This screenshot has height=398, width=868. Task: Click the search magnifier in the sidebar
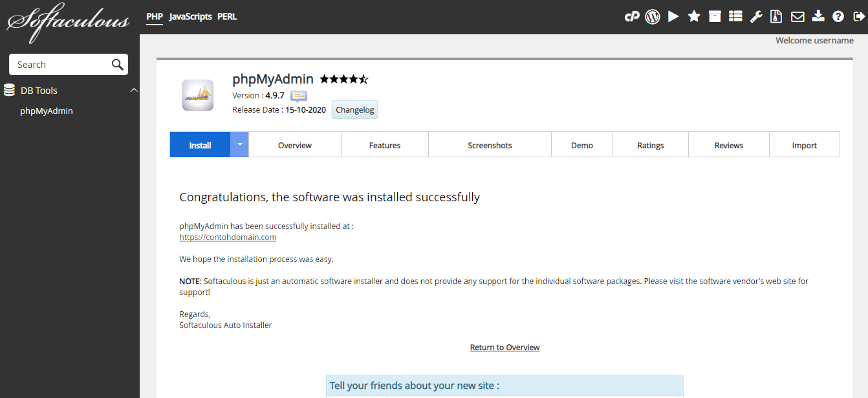coord(117,64)
